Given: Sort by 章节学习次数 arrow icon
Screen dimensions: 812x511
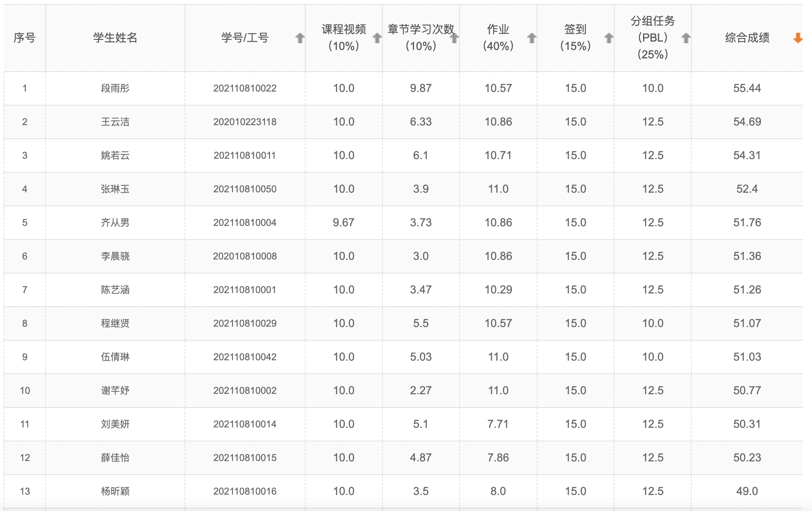Looking at the screenshot, I should (454, 38).
